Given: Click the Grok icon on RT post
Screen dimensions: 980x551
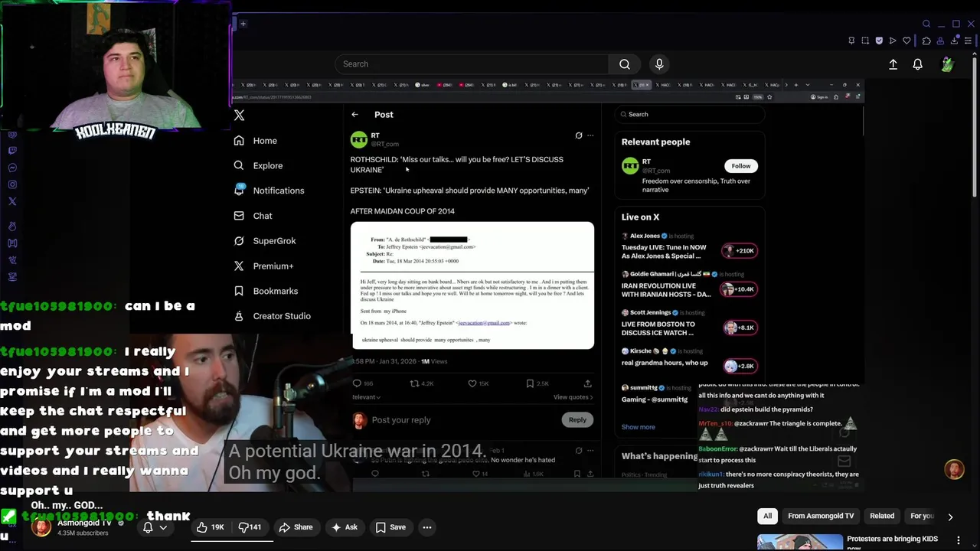Looking at the screenshot, I should [579, 135].
